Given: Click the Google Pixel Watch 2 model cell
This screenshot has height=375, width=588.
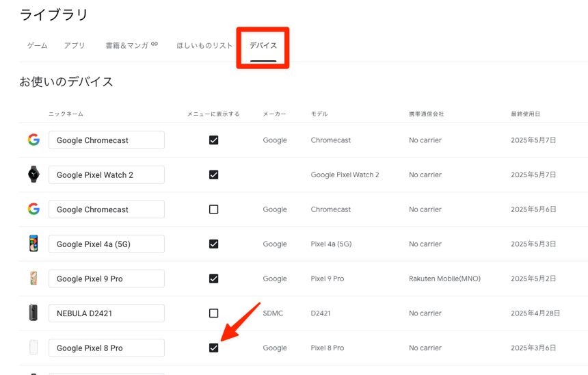Looking at the screenshot, I should pos(345,174).
